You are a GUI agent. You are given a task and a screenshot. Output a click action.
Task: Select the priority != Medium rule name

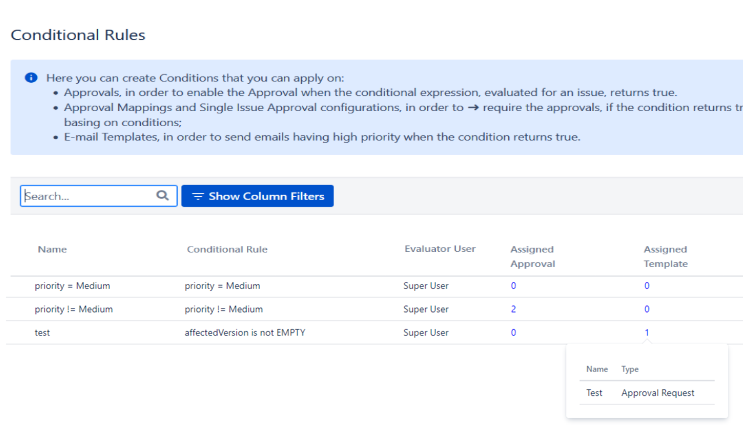pos(73,309)
